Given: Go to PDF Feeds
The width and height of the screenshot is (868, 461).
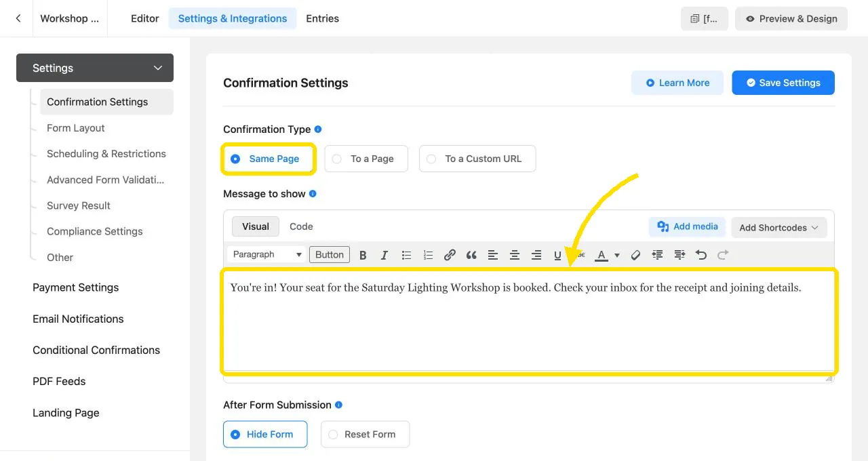Looking at the screenshot, I should tap(59, 381).
